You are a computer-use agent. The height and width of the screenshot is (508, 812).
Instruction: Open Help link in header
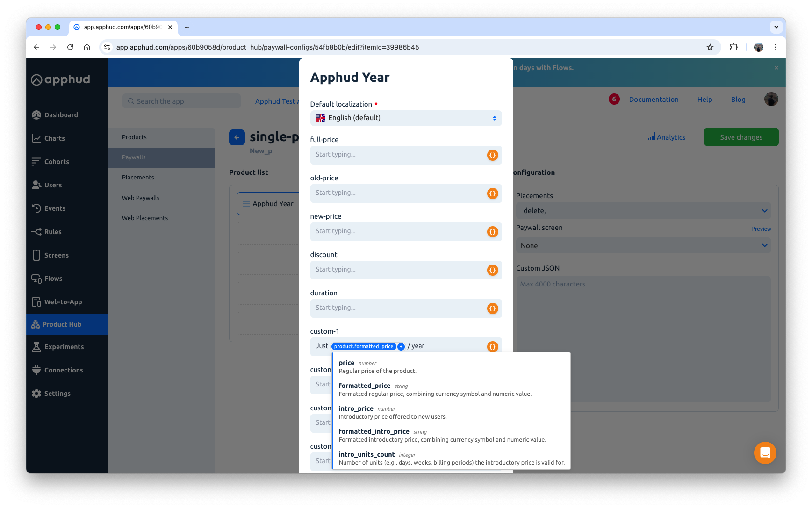(704, 100)
